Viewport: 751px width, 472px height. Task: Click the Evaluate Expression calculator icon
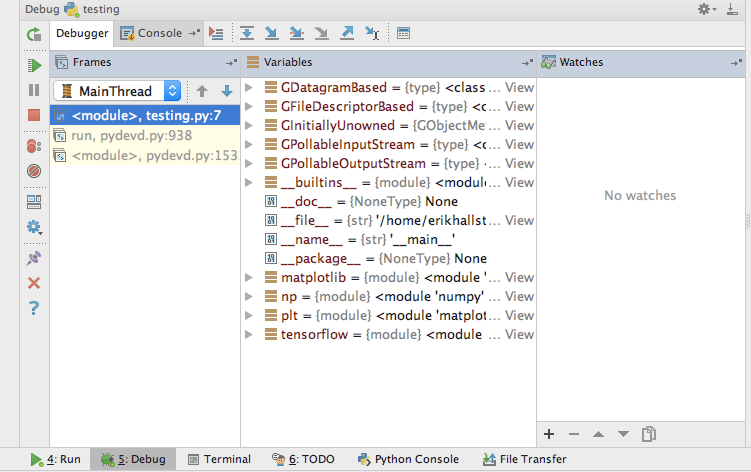(403, 33)
